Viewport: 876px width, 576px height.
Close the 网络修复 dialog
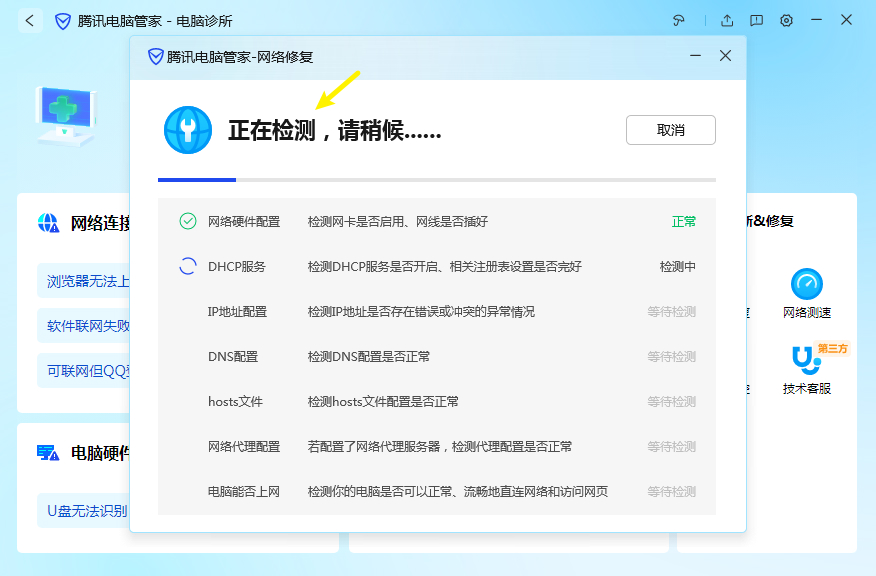pos(725,56)
